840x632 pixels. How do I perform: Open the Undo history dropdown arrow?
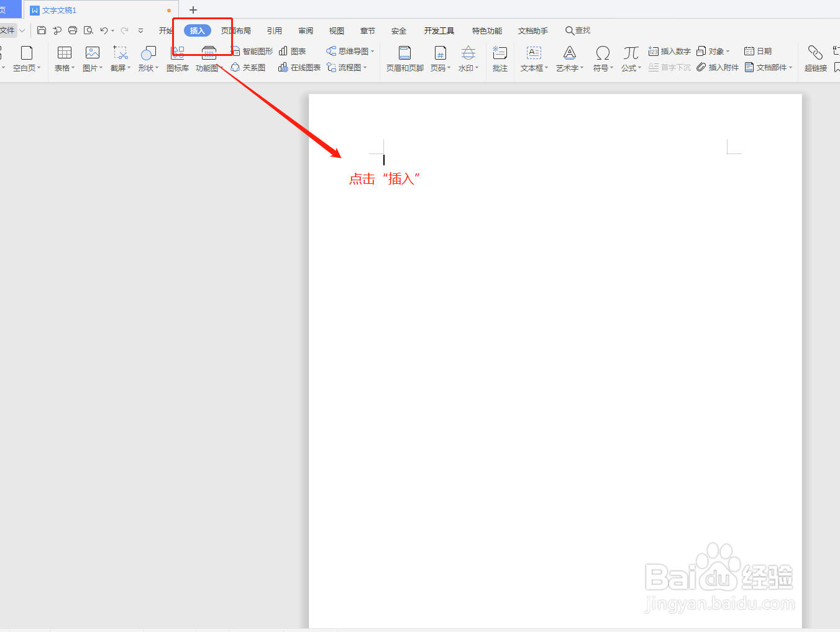click(113, 31)
